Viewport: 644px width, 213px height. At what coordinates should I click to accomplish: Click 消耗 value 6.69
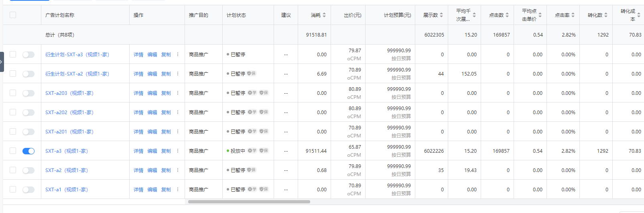(x=321, y=74)
